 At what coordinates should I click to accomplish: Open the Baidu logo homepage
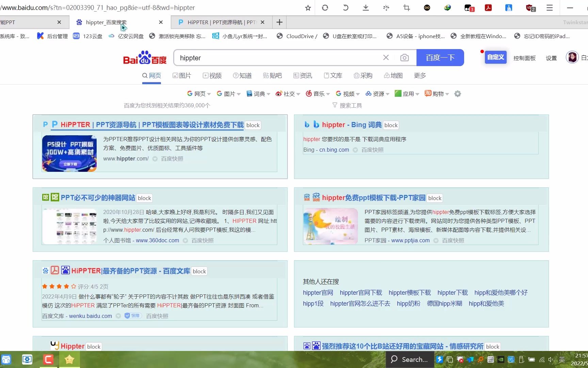click(145, 58)
